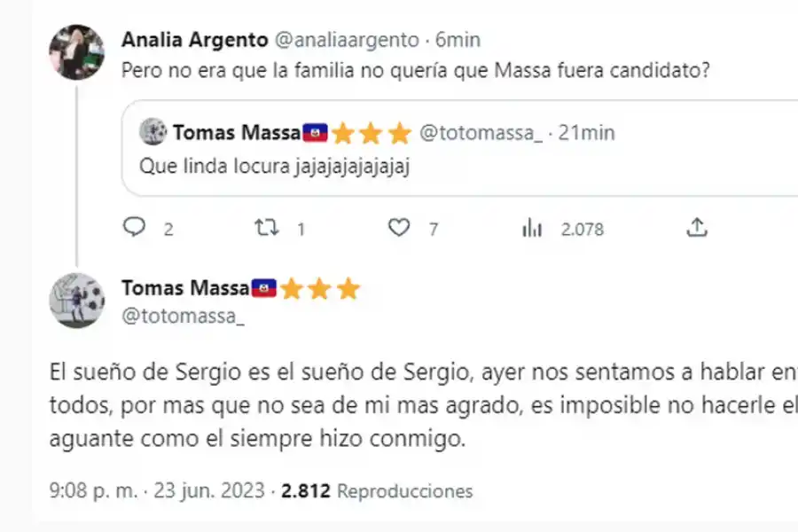Open the small avatar inside the quoted tweet
This screenshot has height=532, width=798.
point(154,132)
